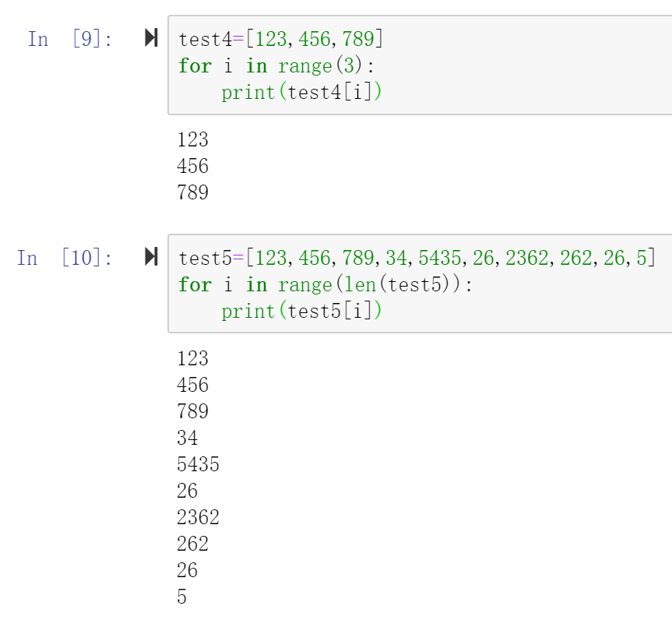Click the run icon beside the In [10] cell
The image size is (672, 620).
coord(152,257)
